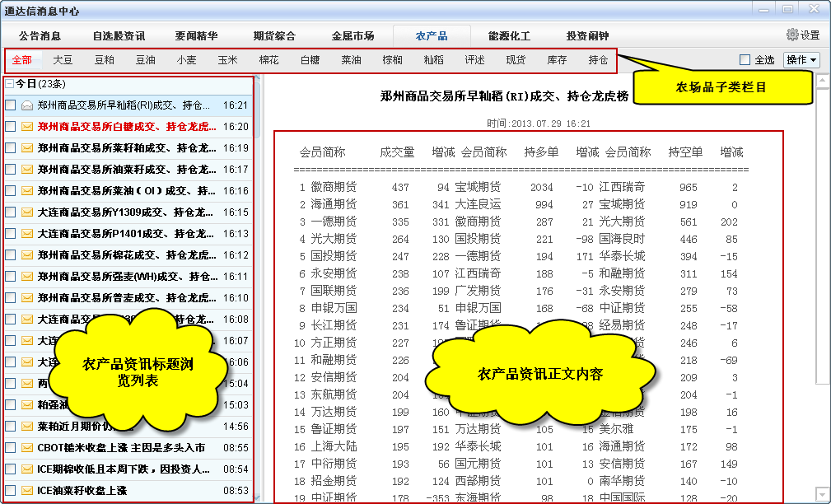The image size is (831, 504).
Task: Switch to the 期货综合 tab
Action: coord(274,36)
